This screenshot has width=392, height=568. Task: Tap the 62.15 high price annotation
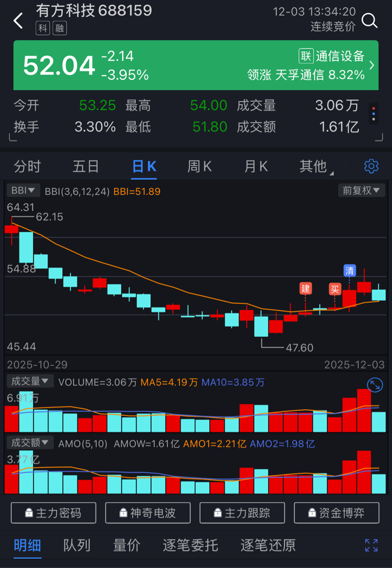pos(49,217)
